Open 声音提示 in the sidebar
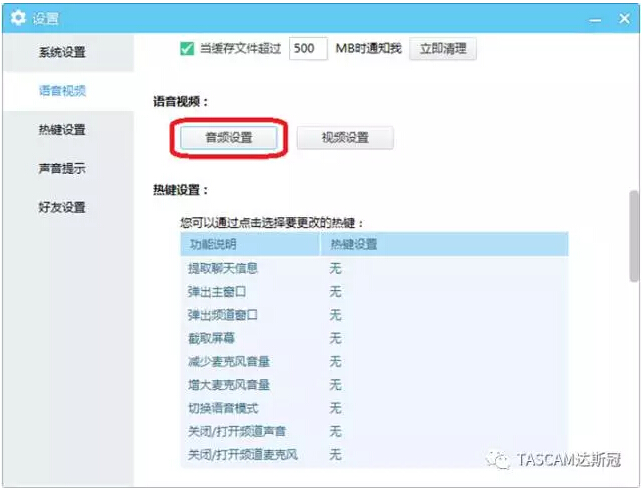Viewport: 642px width, 492px height. point(68,168)
